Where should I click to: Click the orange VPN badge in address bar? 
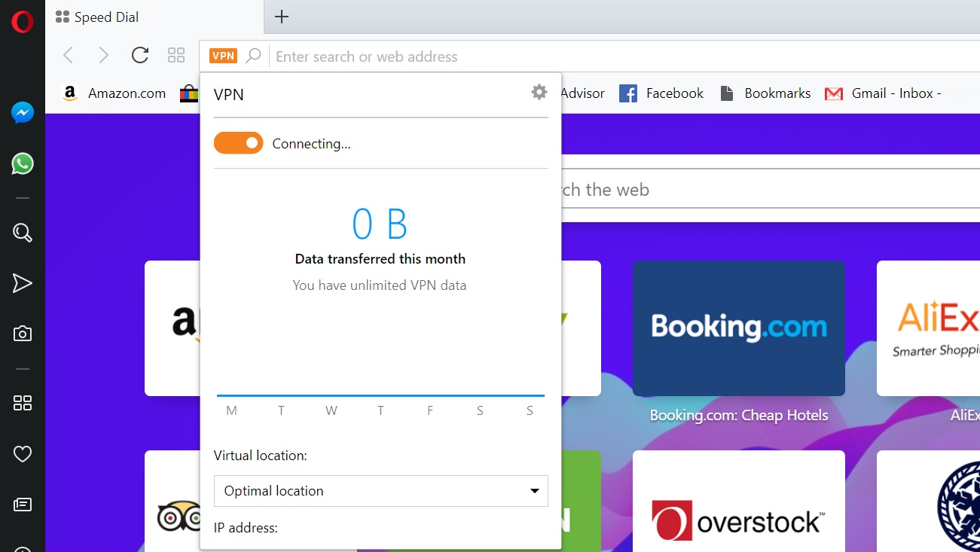pyautogui.click(x=224, y=56)
